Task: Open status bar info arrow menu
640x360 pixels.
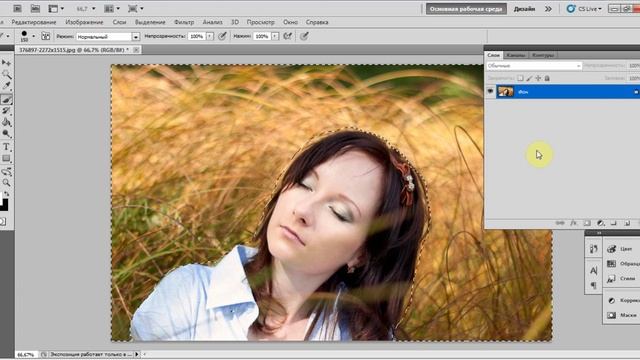Action: coord(137,354)
